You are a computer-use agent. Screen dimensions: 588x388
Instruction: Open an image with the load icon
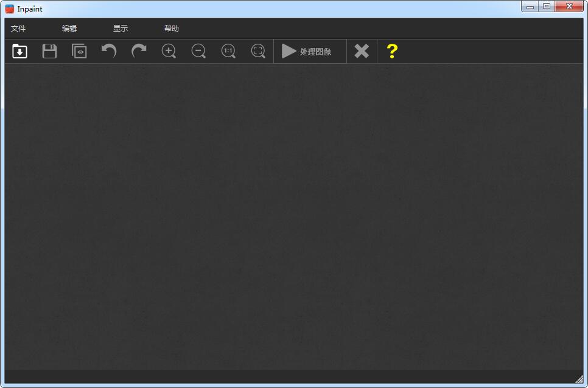tap(19, 51)
